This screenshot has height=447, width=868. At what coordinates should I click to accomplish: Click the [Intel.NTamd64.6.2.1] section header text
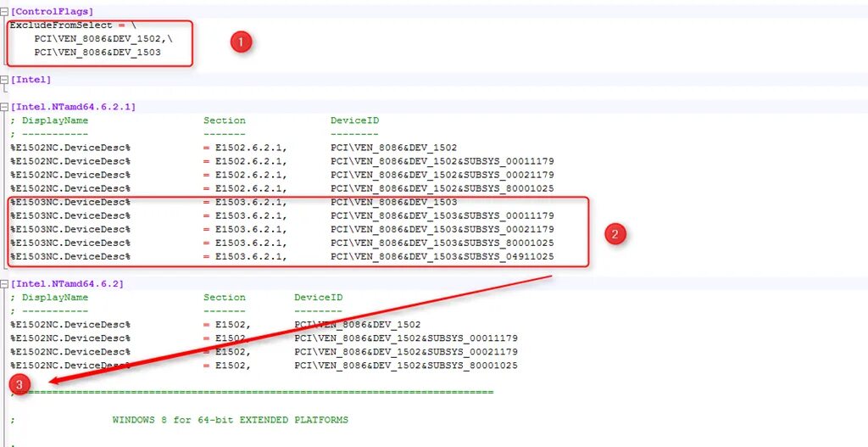(73, 107)
